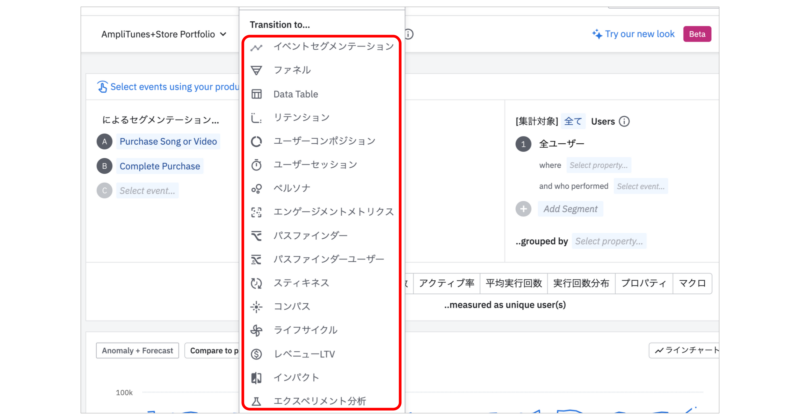
Task: Open the and who performed Select event dropdown
Action: tap(641, 186)
